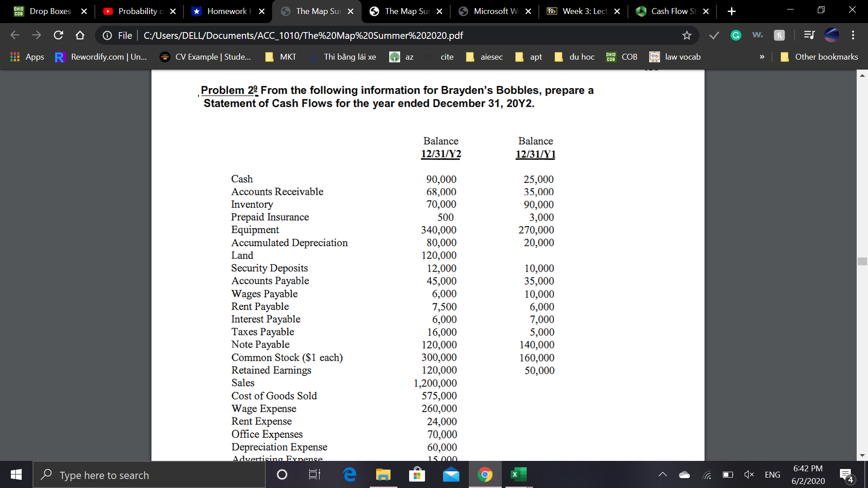Mute system volume via the speaker icon

click(x=749, y=474)
